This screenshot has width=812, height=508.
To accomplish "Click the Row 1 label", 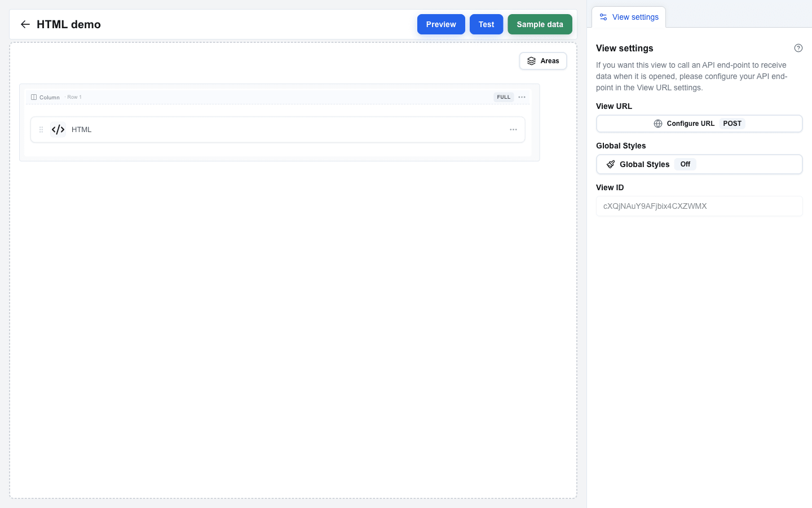I will (74, 97).
